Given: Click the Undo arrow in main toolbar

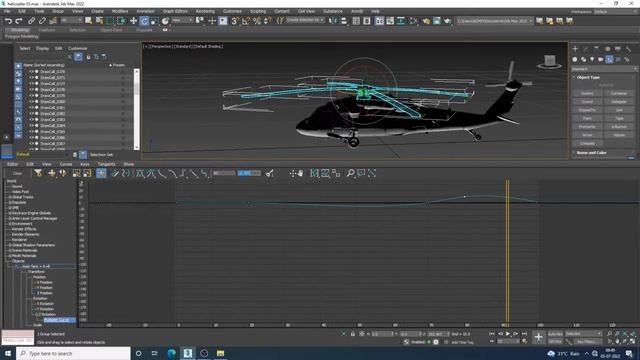Looking at the screenshot, I should (x=8, y=20).
